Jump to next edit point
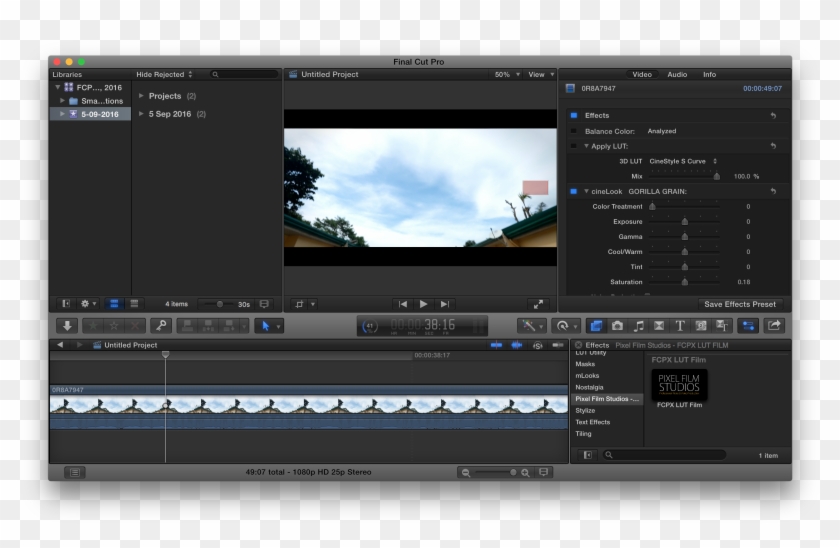This screenshot has height=548, width=840. 445,304
